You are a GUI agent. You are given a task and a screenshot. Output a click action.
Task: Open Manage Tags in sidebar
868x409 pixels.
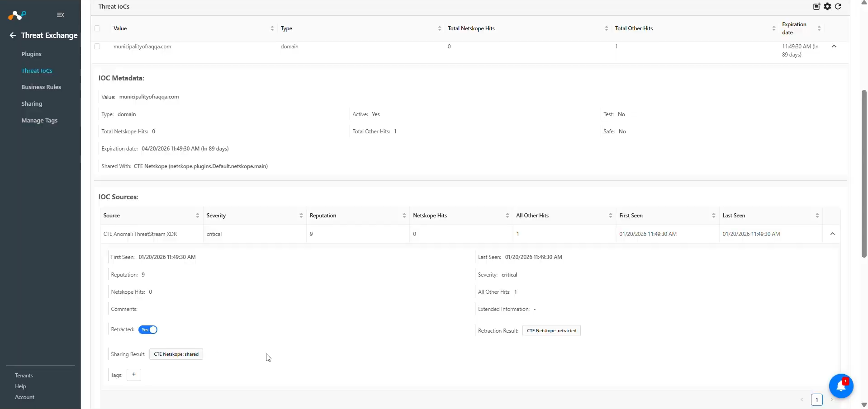(x=39, y=121)
